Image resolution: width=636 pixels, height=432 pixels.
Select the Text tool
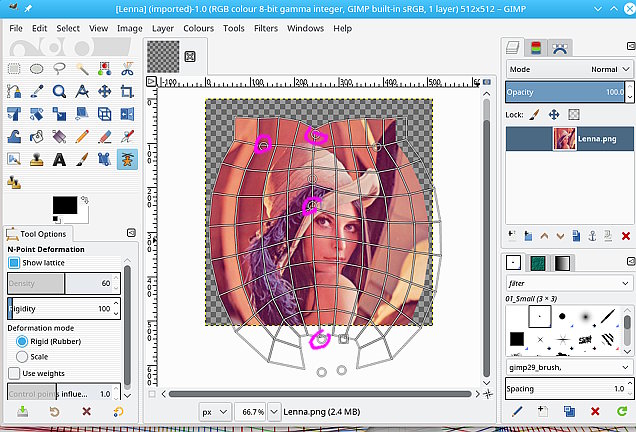[59, 159]
